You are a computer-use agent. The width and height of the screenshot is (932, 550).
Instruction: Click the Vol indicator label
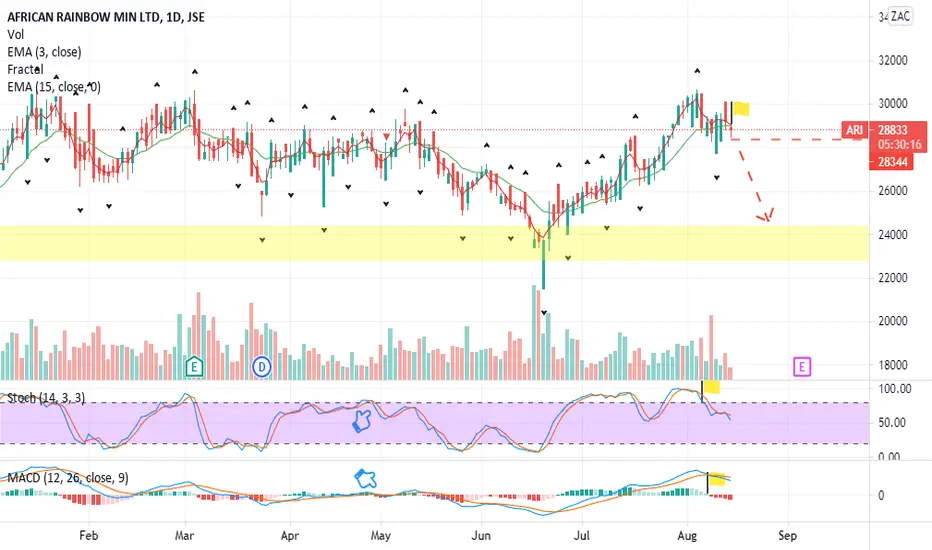[15, 34]
